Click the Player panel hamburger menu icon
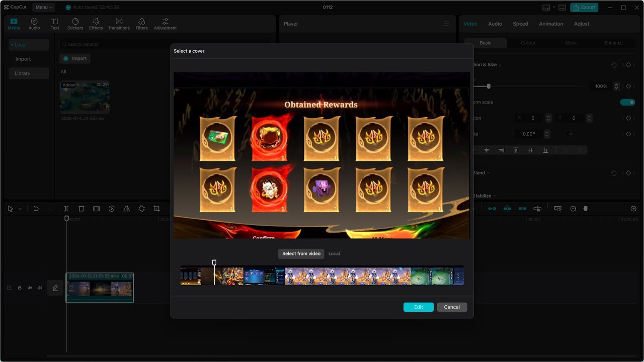 pyautogui.click(x=446, y=24)
